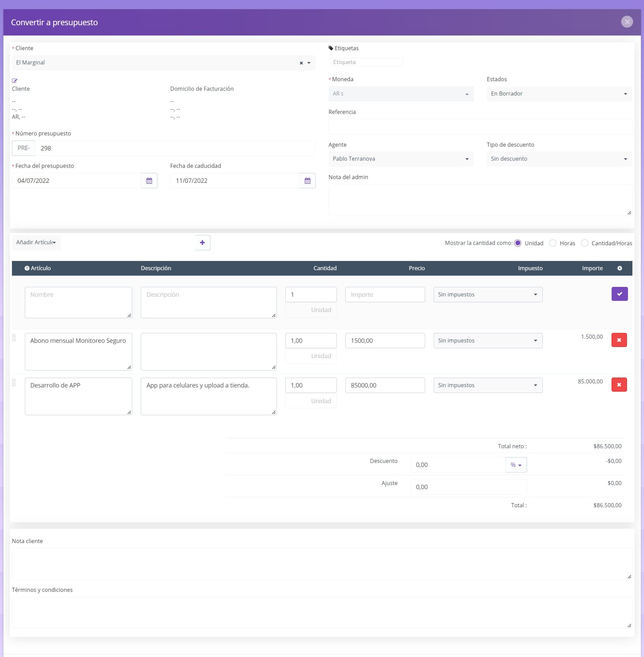Screen dimensions: 644x657
Task: Expand the Añadir Artículo dropdown
Action: [x=36, y=243]
